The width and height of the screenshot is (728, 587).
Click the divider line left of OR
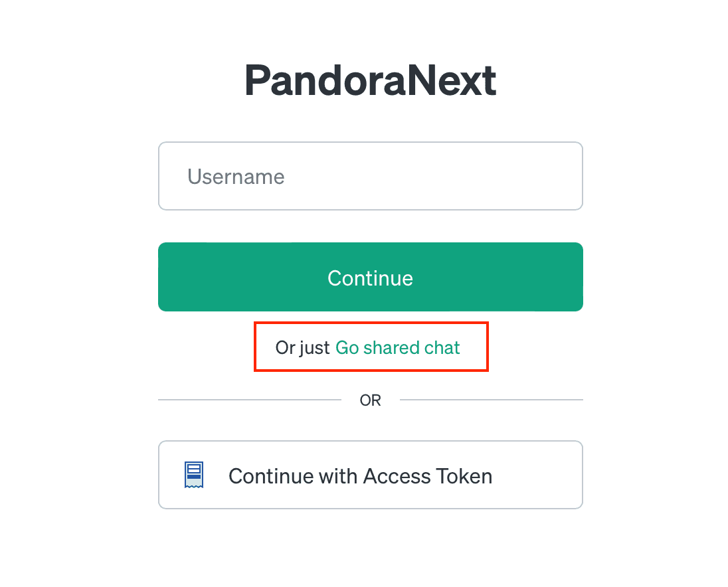250,400
